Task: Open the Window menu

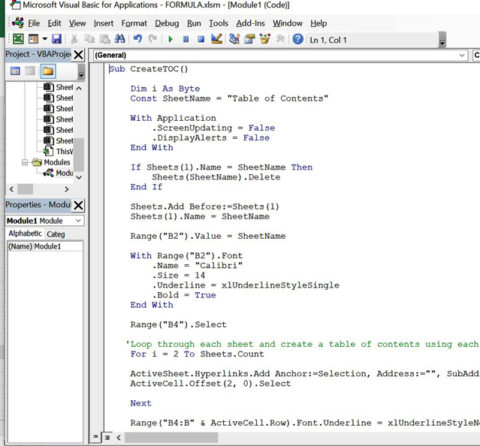Action: tap(288, 23)
